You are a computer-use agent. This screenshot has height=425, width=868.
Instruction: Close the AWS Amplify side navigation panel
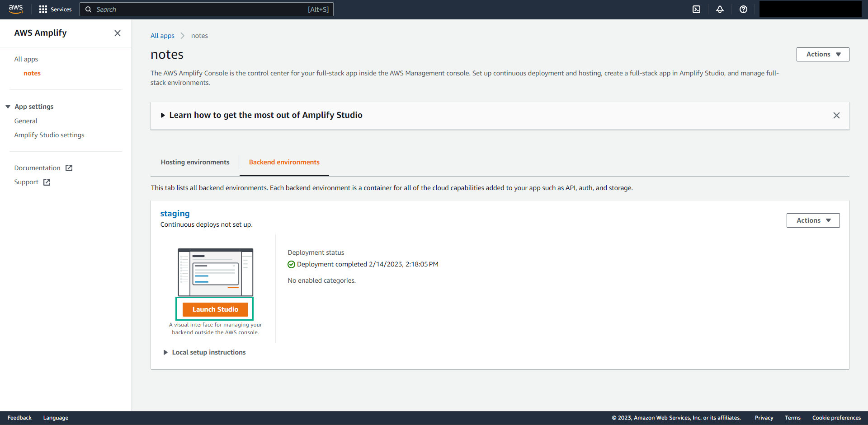118,33
